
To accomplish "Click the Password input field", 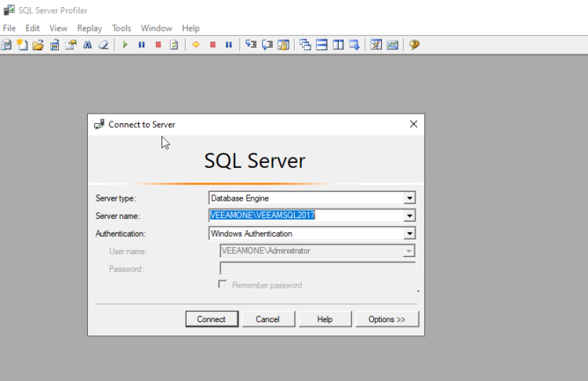I will pyautogui.click(x=318, y=269).
